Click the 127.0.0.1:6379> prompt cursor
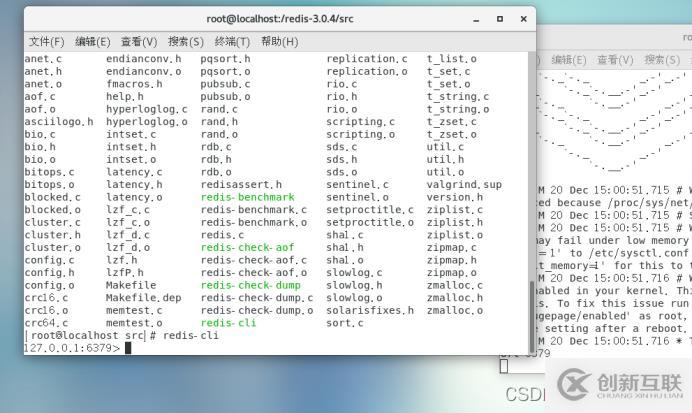Image resolution: width=692 pixels, height=413 pixels. click(x=128, y=348)
